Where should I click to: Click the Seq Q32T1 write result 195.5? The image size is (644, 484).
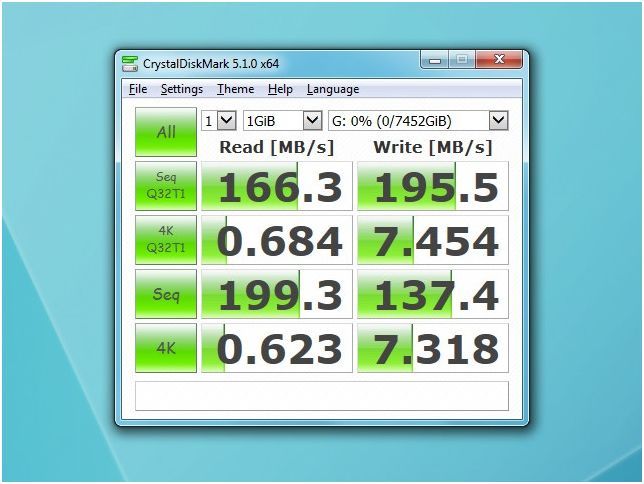click(433, 186)
